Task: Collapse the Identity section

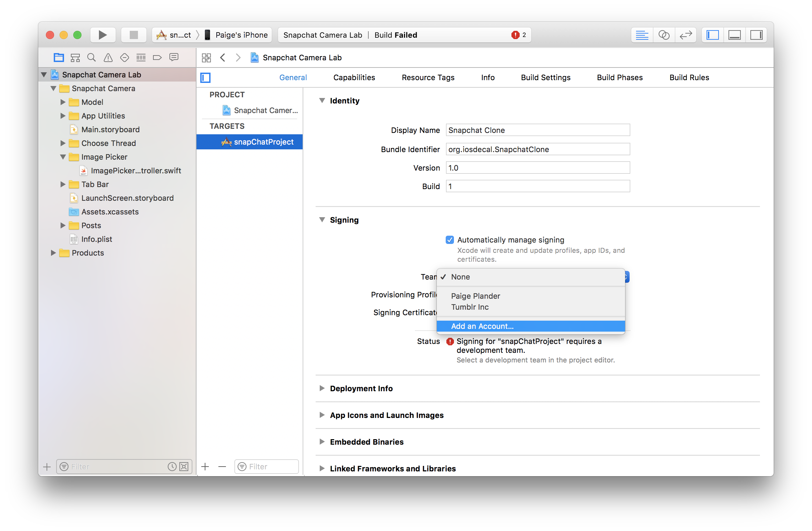Action: tap(322, 101)
